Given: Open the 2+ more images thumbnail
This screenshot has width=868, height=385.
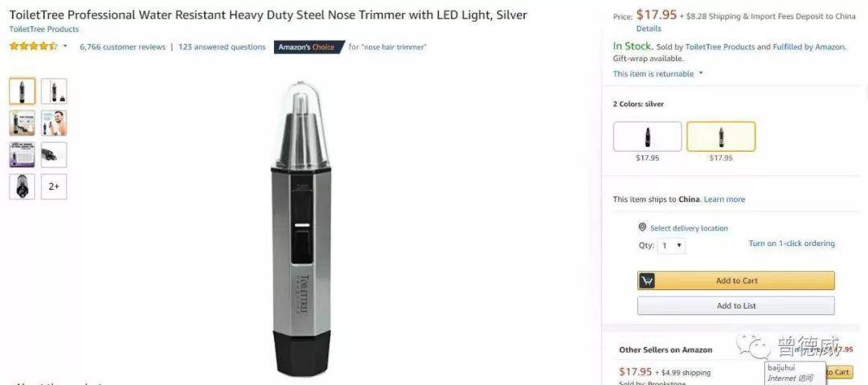Looking at the screenshot, I should coord(54,186).
